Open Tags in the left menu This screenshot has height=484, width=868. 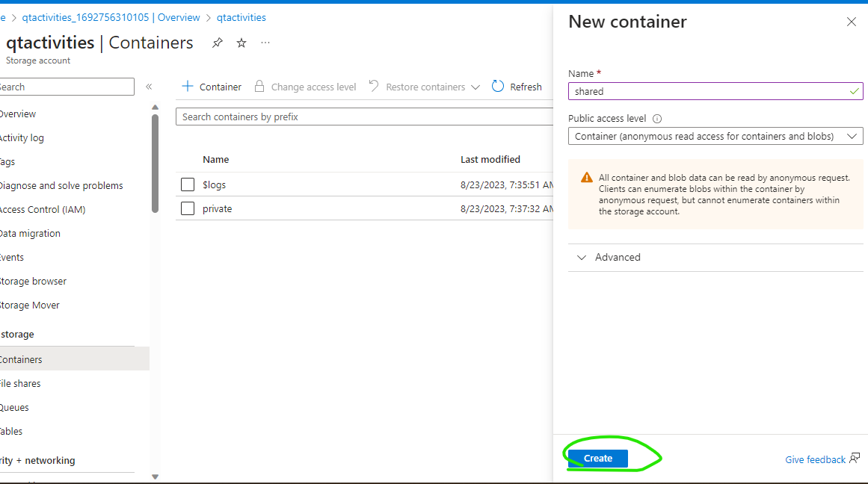coord(7,161)
